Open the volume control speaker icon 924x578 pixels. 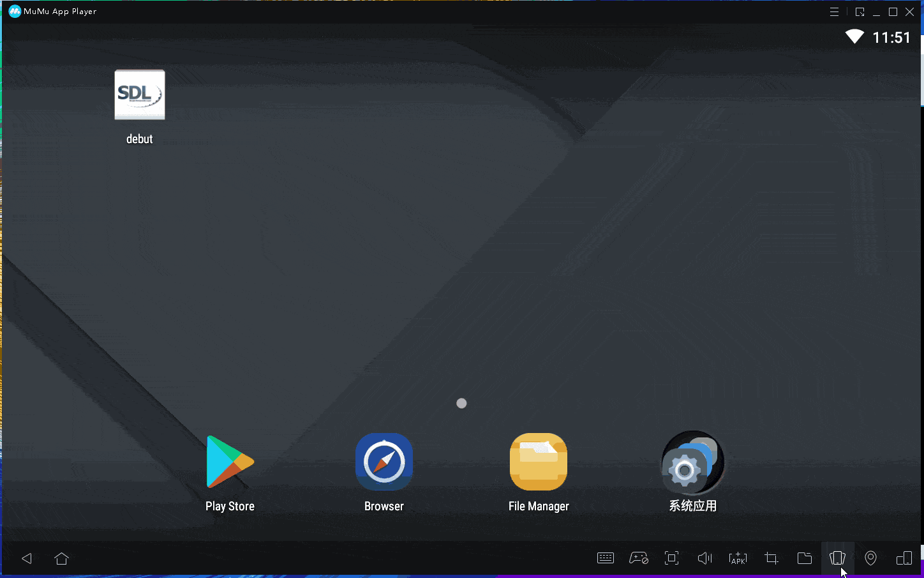point(704,558)
